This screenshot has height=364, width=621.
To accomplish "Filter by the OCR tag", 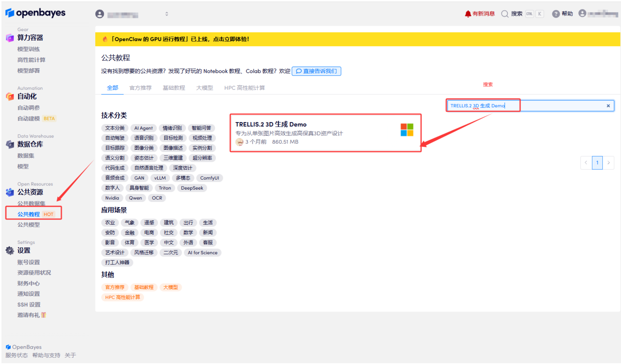I will tap(157, 198).
